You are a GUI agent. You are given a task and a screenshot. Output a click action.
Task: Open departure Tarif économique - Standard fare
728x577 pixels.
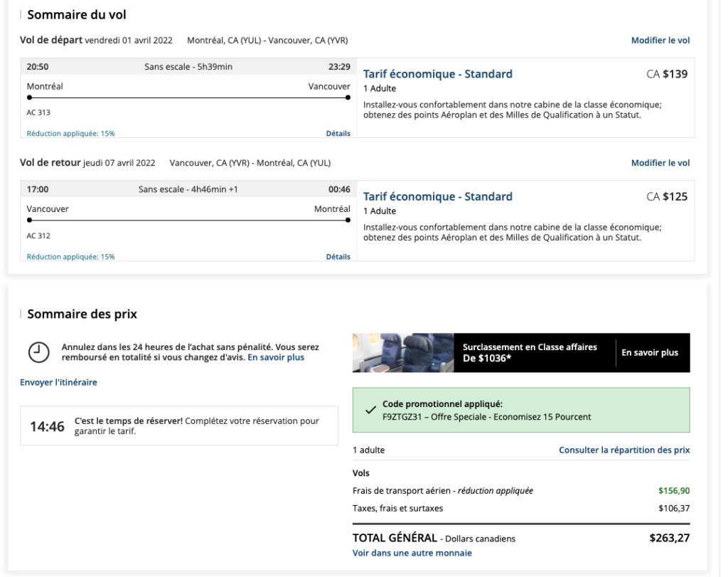437,74
